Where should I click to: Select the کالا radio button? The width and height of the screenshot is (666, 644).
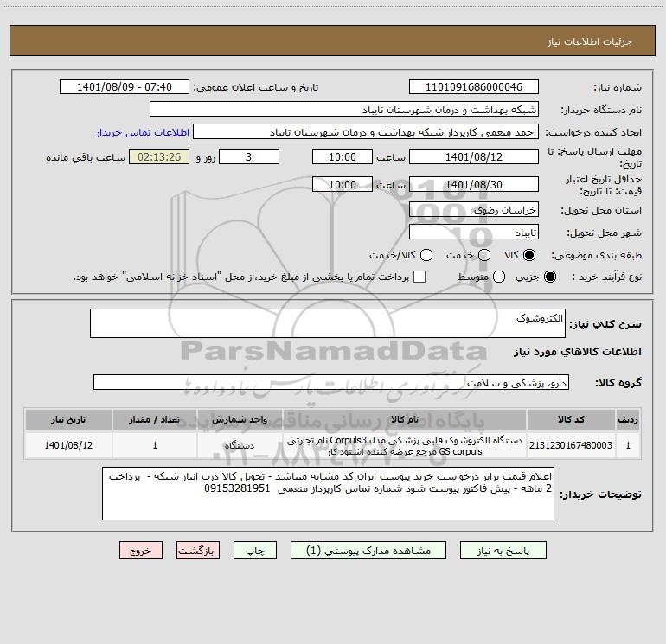tap(529, 255)
